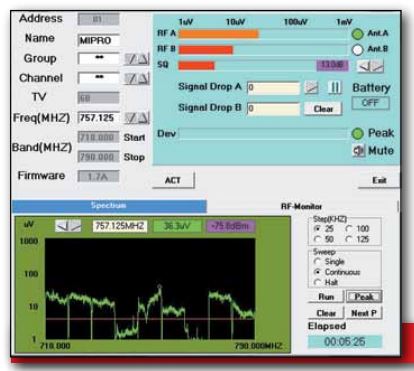Screen dimensions: 414x371
Task: Click the Band Stop field 790.000
Action: (98, 157)
